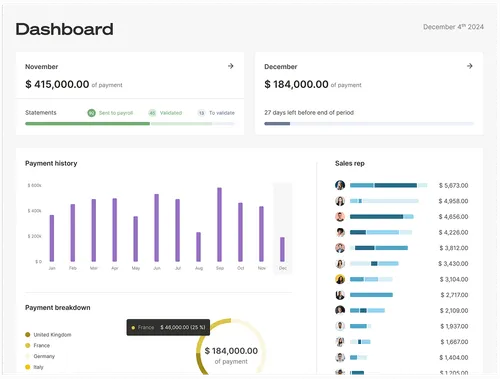Click the United Kingdom legend label
This screenshot has width=500, height=379.
[52, 335]
